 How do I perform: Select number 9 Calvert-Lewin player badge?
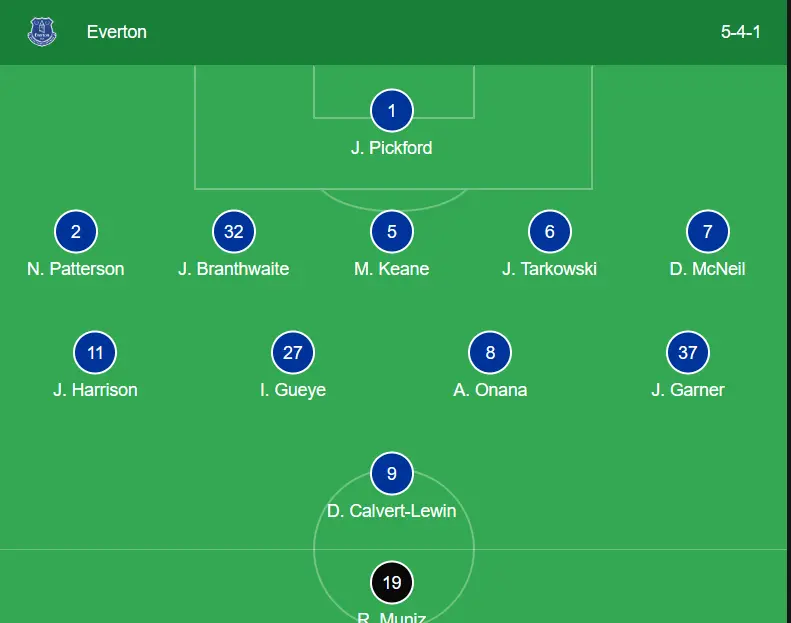point(392,474)
